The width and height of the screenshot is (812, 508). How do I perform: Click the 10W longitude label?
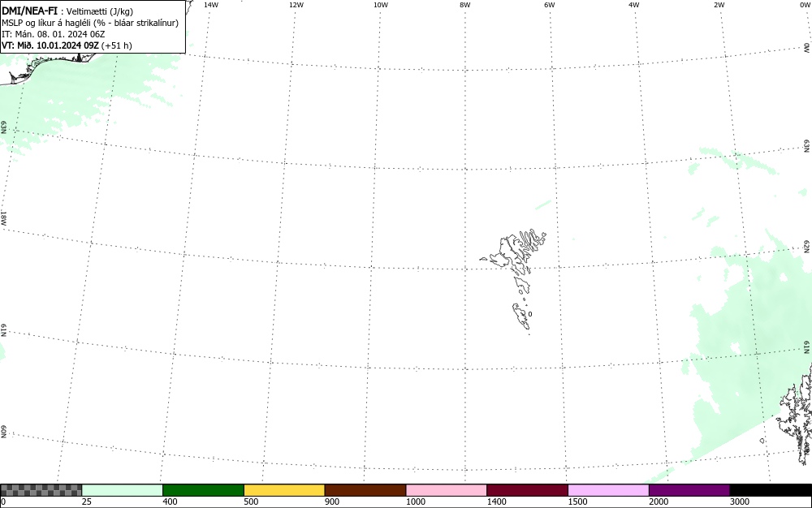tap(381, 5)
